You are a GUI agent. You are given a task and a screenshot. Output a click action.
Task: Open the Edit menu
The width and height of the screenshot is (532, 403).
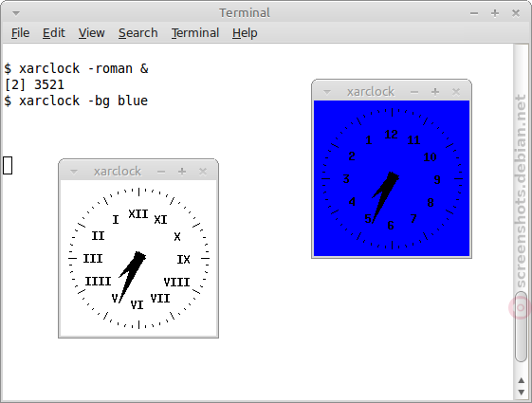pyautogui.click(x=54, y=33)
